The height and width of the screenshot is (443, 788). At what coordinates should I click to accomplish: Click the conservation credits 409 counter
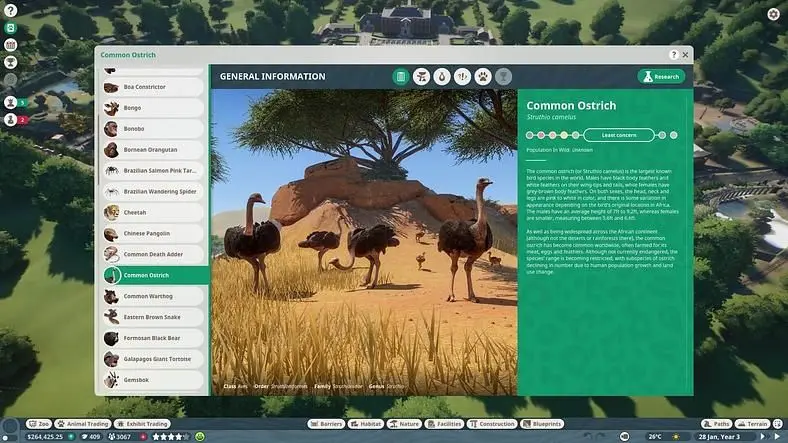tap(91, 437)
